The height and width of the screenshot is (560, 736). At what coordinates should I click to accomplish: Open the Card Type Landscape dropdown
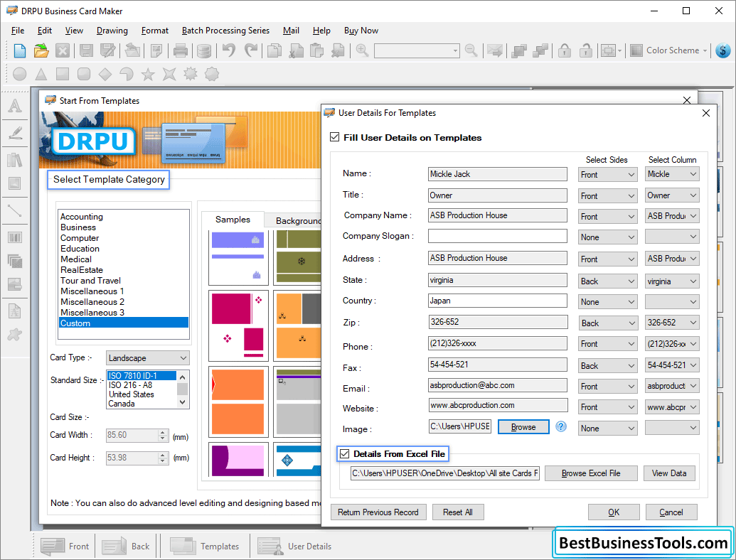[147, 358]
